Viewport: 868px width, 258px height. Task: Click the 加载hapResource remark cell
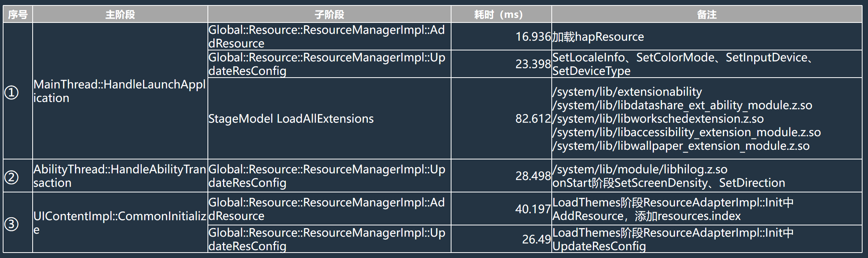[598, 37]
